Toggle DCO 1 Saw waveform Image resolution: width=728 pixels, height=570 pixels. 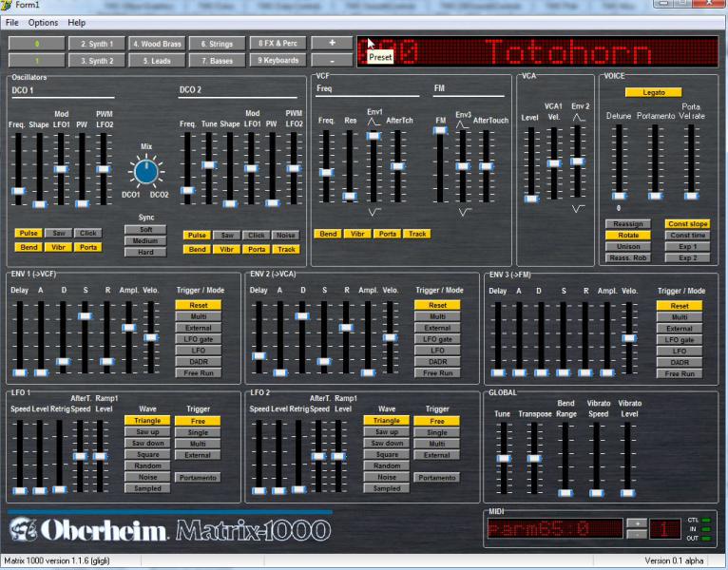pos(59,233)
